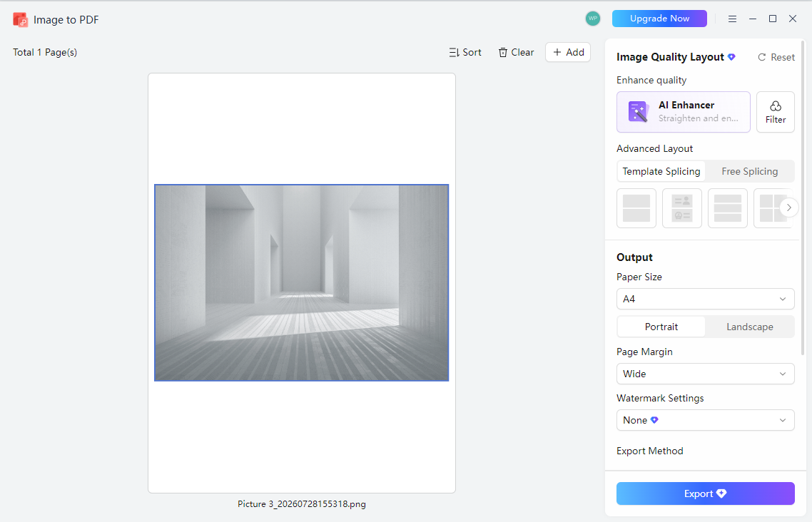Image resolution: width=812 pixels, height=522 pixels.
Task: Open the Page Margin Wide dropdown
Action: 705,374
